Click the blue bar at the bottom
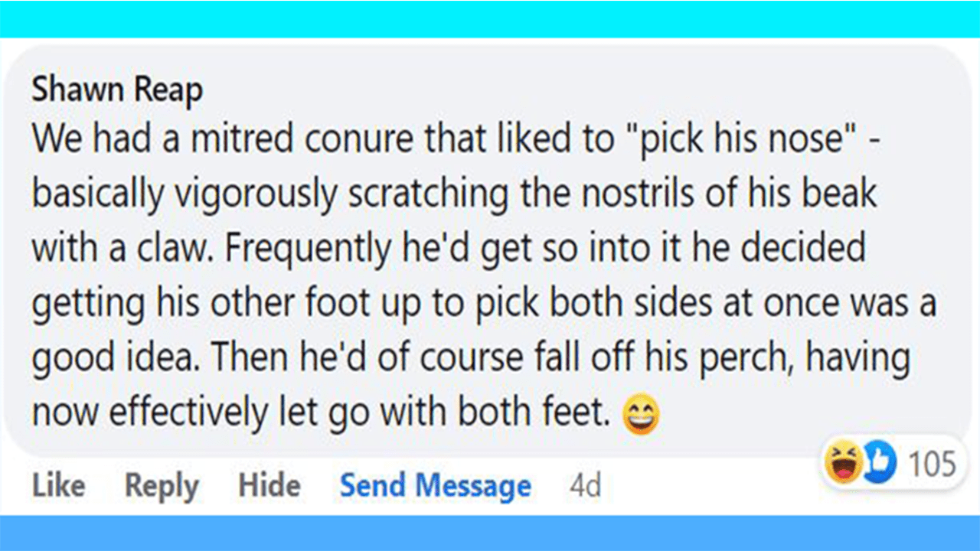980x551 pixels. [490, 533]
